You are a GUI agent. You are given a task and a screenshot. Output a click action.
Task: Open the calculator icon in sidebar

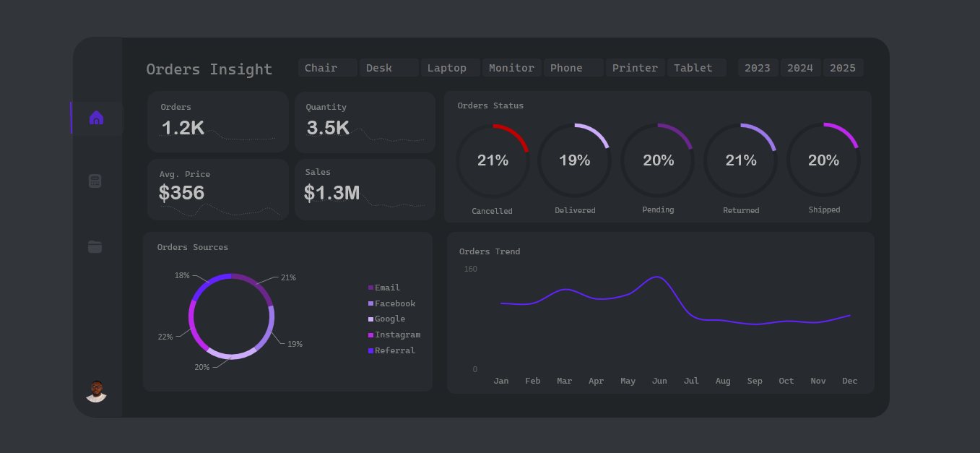pyautogui.click(x=95, y=181)
